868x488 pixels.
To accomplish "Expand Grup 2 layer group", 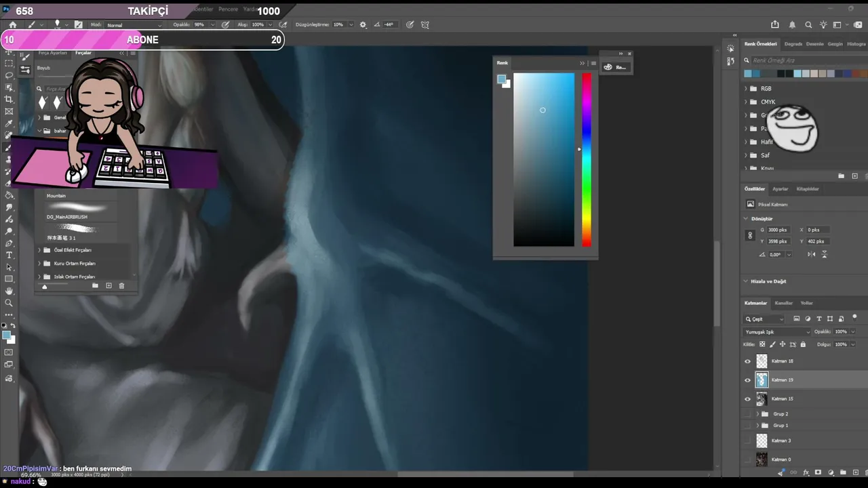I will coord(757,413).
